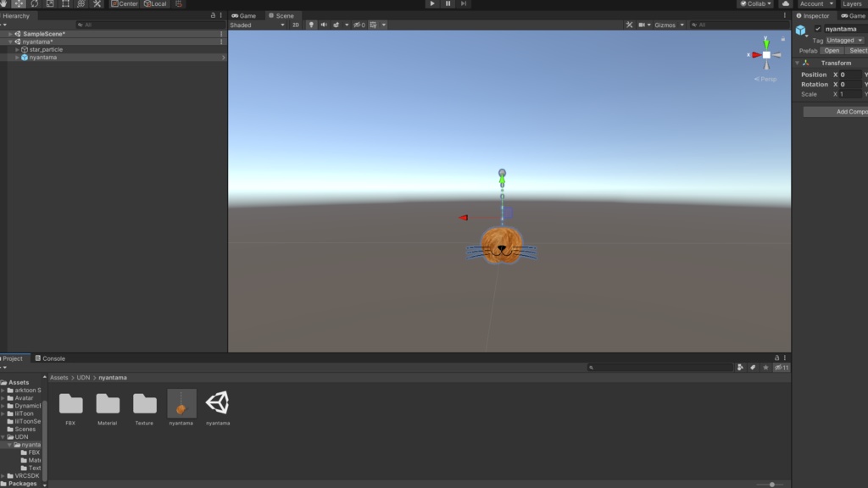Switch to the Console tab

tap(50, 358)
